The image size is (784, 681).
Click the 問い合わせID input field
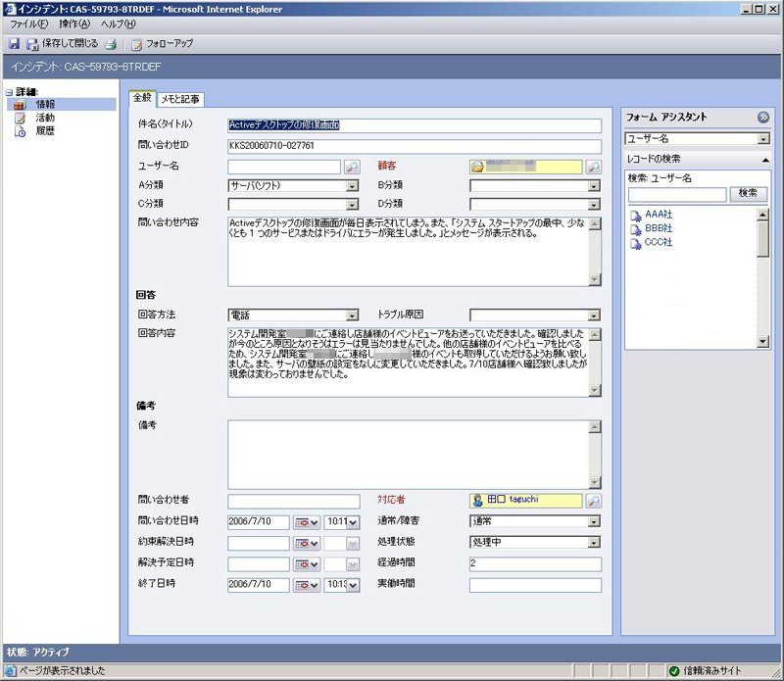click(415, 146)
